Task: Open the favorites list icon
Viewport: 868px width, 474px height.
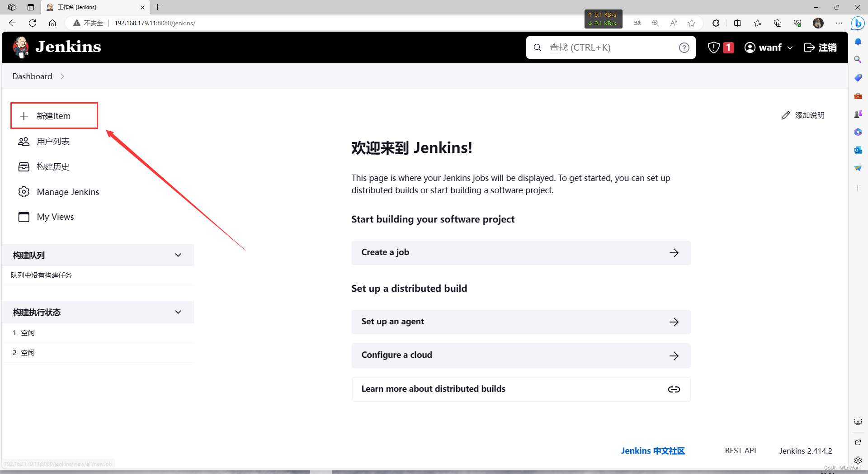Action: coord(758,23)
